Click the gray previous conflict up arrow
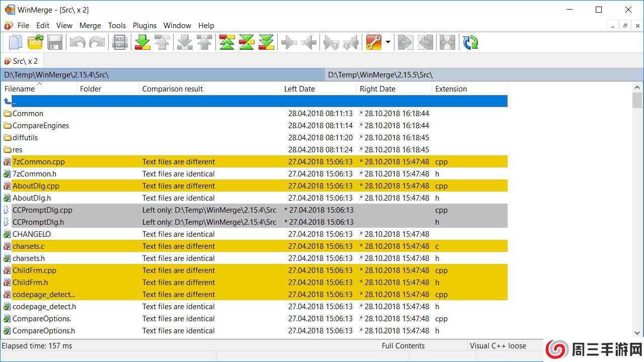 [x=204, y=42]
